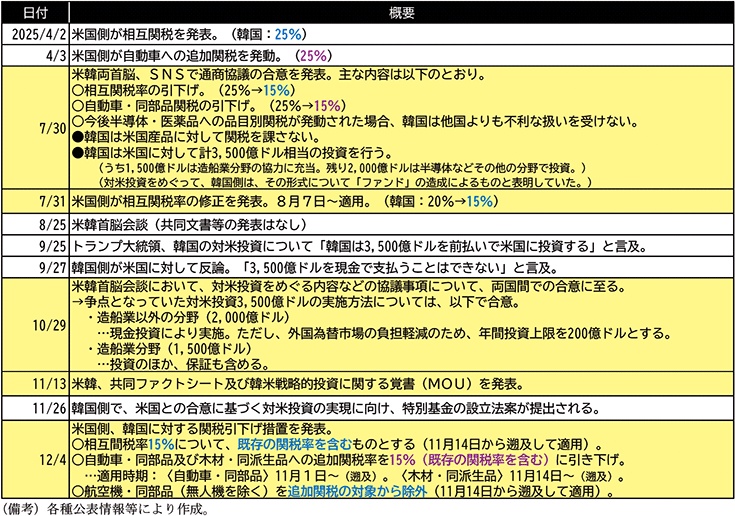Click the 日付 column header
The image size is (735, 516).
pos(36,13)
